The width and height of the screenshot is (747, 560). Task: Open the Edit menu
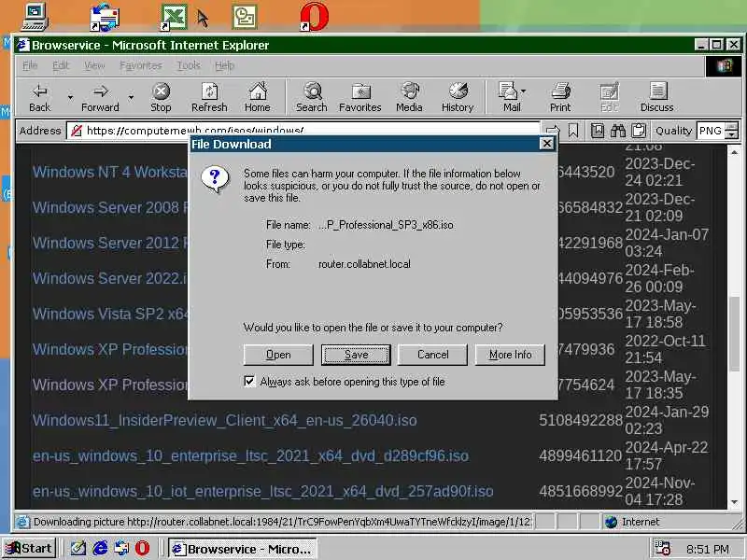click(x=61, y=65)
